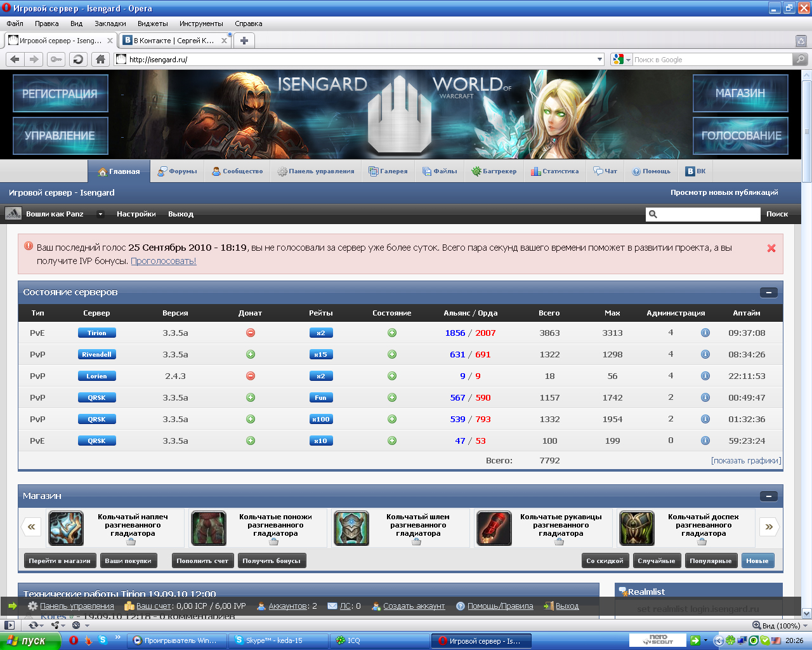Image resolution: width=812 pixels, height=650 pixels.
Task: Collapse the Состояние серверов panel
Action: (x=768, y=293)
